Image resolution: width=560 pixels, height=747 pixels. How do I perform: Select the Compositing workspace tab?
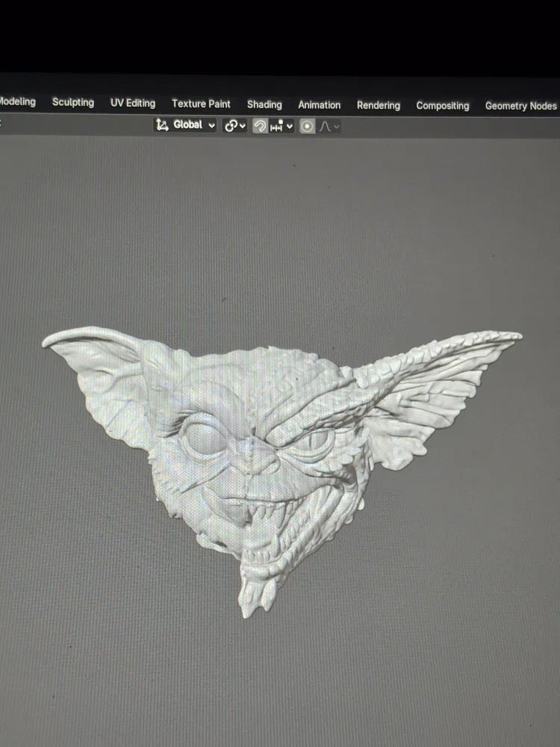(442, 106)
